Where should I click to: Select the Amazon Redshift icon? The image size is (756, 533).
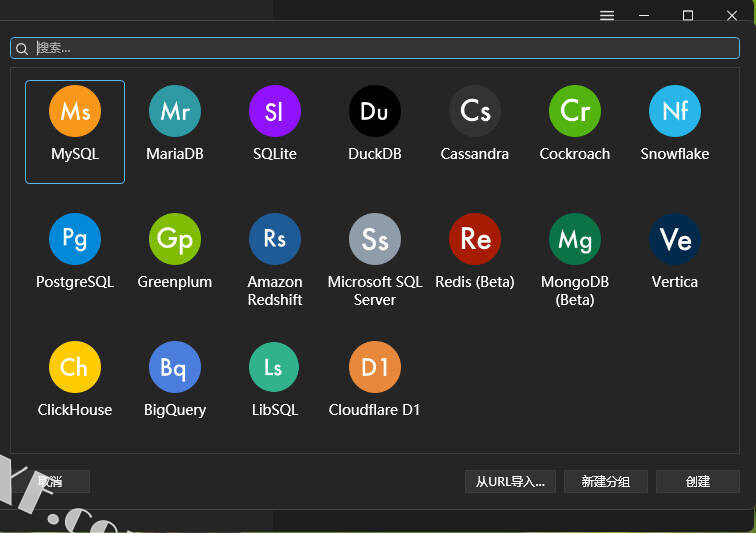pos(275,239)
